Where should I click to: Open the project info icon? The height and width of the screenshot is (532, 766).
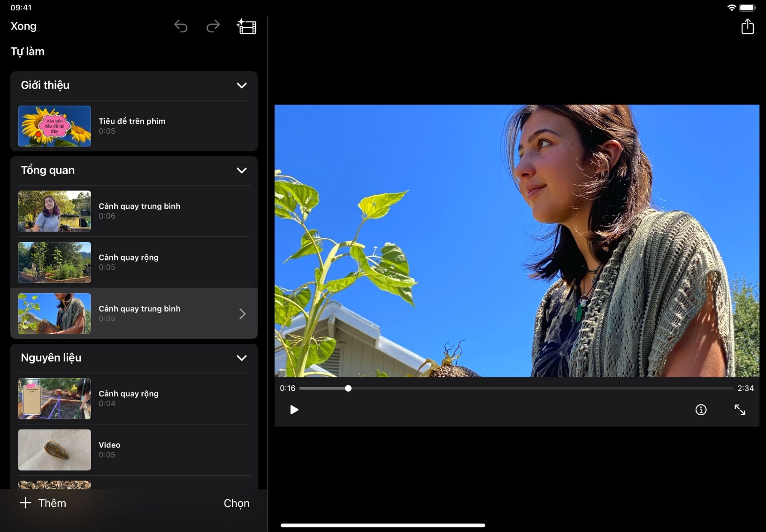[x=701, y=410]
